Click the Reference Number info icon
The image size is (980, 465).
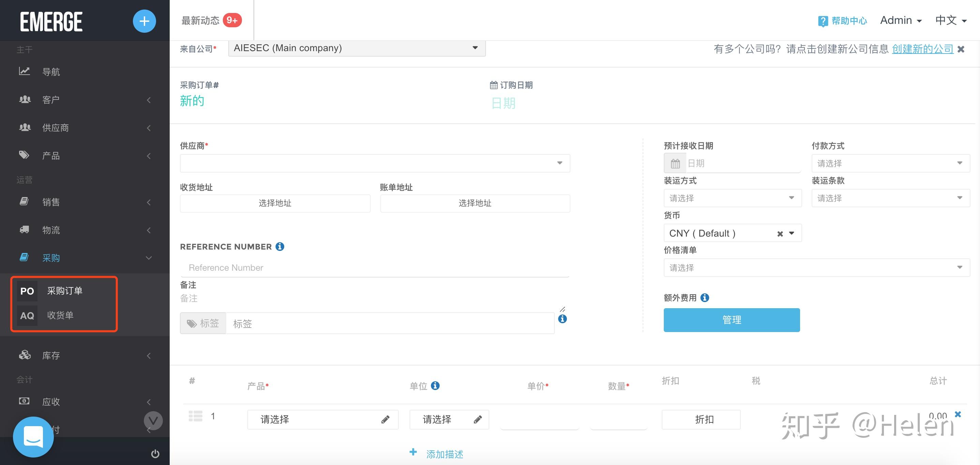click(x=280, y=246)
